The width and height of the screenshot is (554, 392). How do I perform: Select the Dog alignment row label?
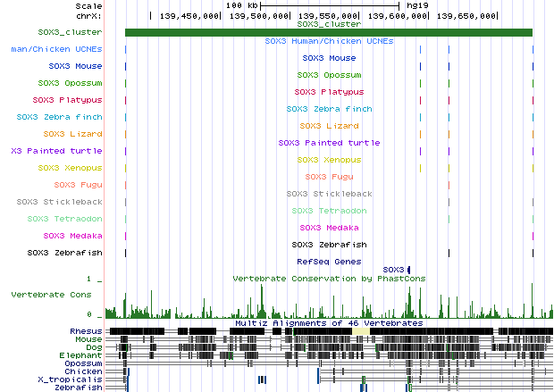pyautogui.click(x=93, y=347)
